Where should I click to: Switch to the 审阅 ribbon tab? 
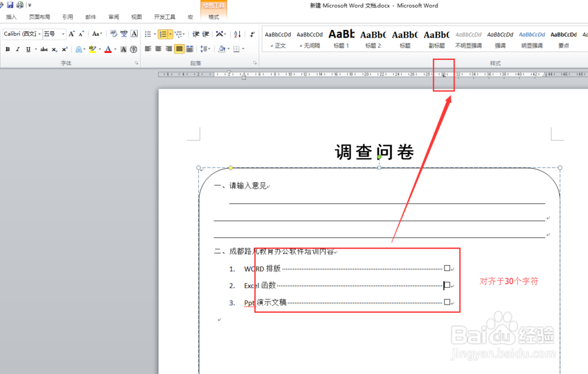[113, 16]
